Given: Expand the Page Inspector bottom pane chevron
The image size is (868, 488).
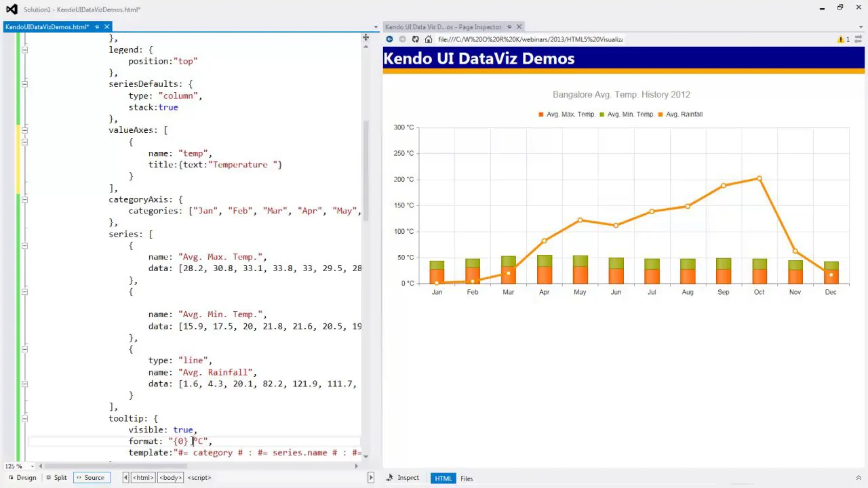Looking at the screenshot, I should 859,478.
